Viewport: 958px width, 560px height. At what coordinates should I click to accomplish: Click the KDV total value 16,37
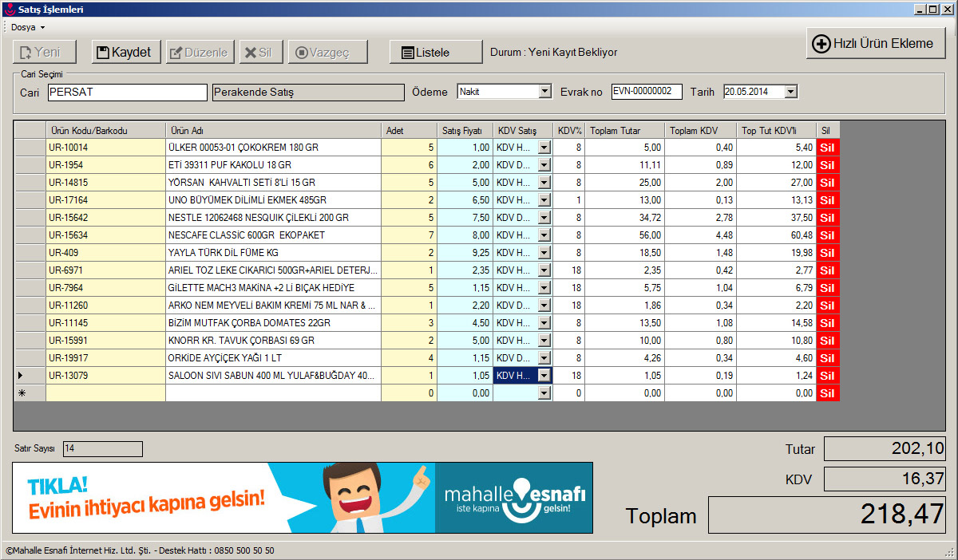[885, 479]
